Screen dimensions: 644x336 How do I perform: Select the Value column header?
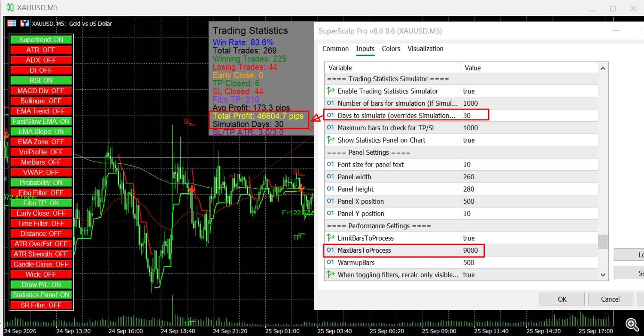click(x=529, y=68)
